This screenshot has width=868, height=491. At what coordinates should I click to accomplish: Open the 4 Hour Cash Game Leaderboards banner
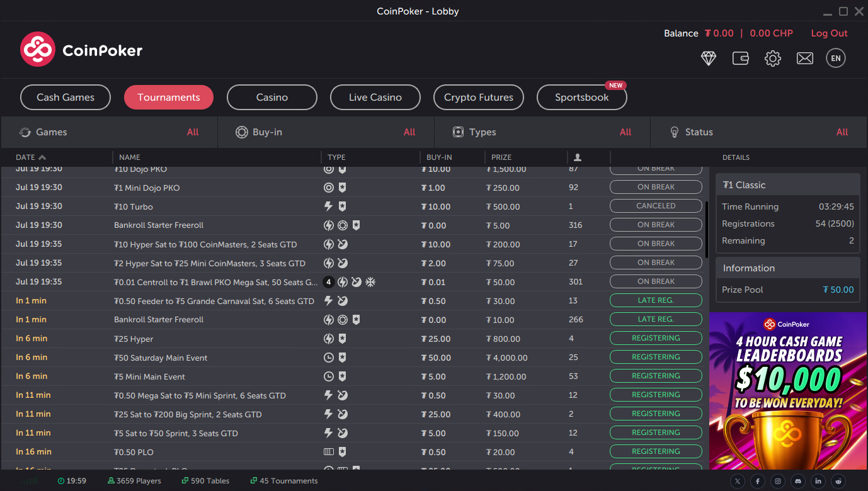788,391
